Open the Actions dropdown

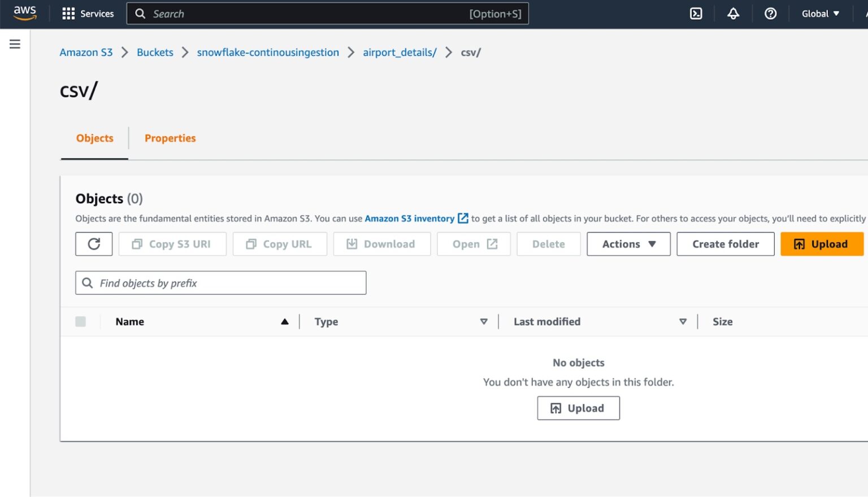(628, 244)
